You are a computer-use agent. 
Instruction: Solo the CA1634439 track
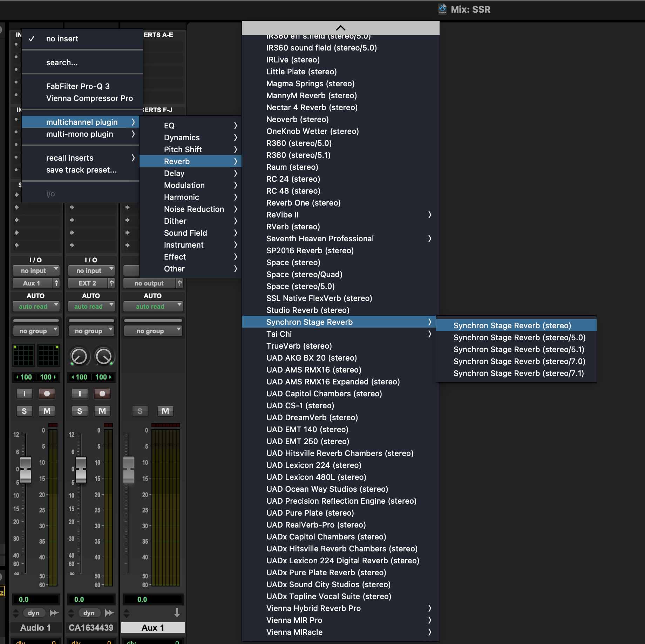[x=80, y=411]
